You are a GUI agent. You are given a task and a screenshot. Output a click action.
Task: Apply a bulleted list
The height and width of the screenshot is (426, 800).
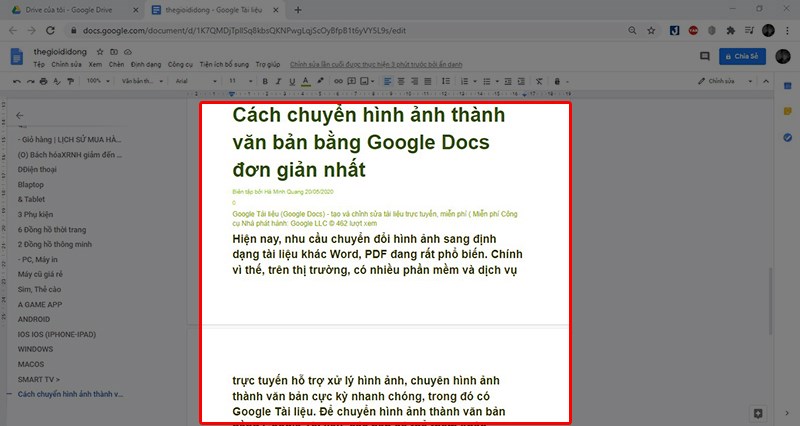487,81
